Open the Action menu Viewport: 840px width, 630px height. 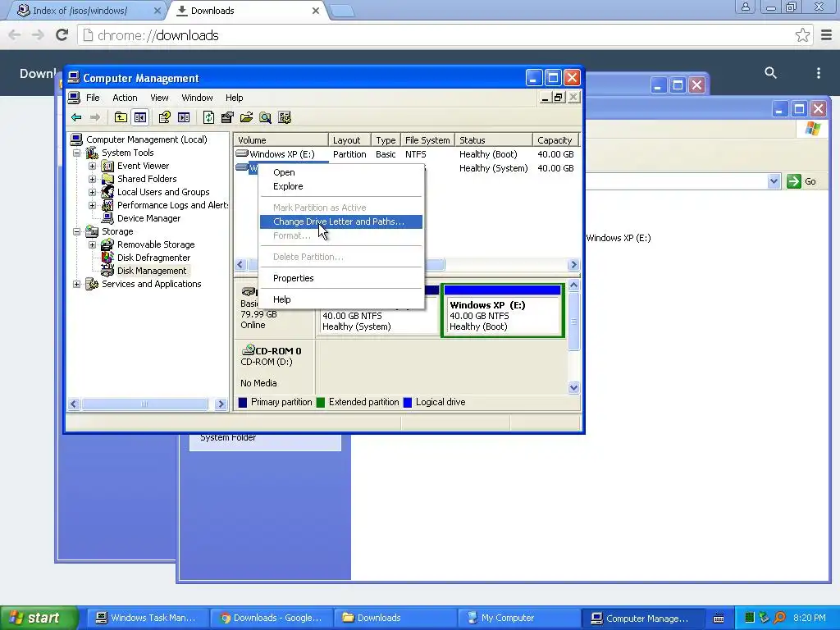coord(125,98)
